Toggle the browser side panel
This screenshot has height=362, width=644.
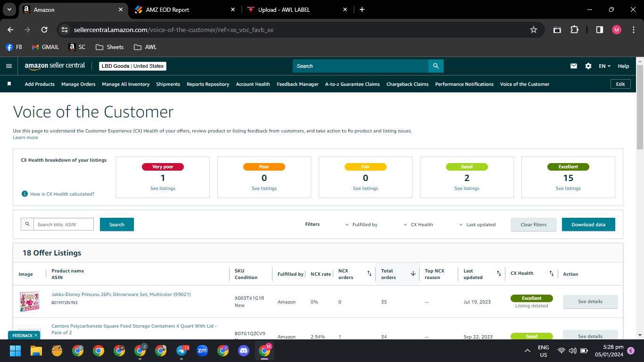point(600,30)
